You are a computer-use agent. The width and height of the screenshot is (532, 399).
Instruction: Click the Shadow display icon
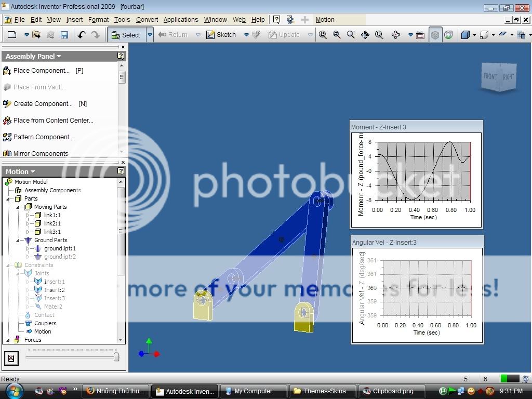[502, 34]
